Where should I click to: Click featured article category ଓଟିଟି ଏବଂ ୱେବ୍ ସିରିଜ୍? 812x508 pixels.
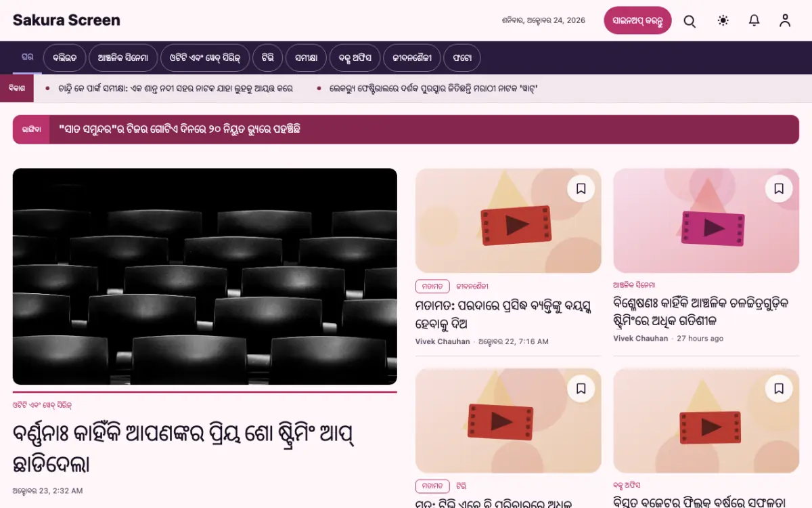pos(42,405)
